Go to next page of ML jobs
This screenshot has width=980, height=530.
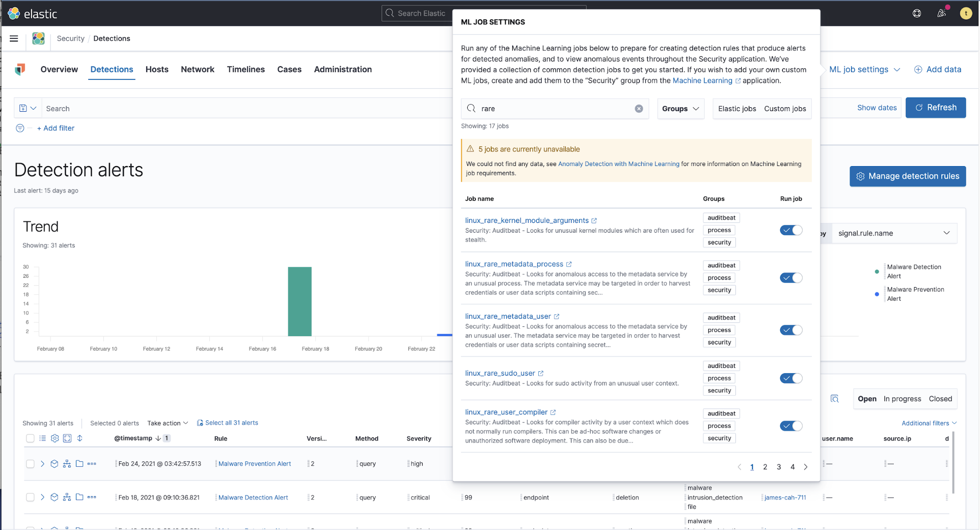point(805,467)
